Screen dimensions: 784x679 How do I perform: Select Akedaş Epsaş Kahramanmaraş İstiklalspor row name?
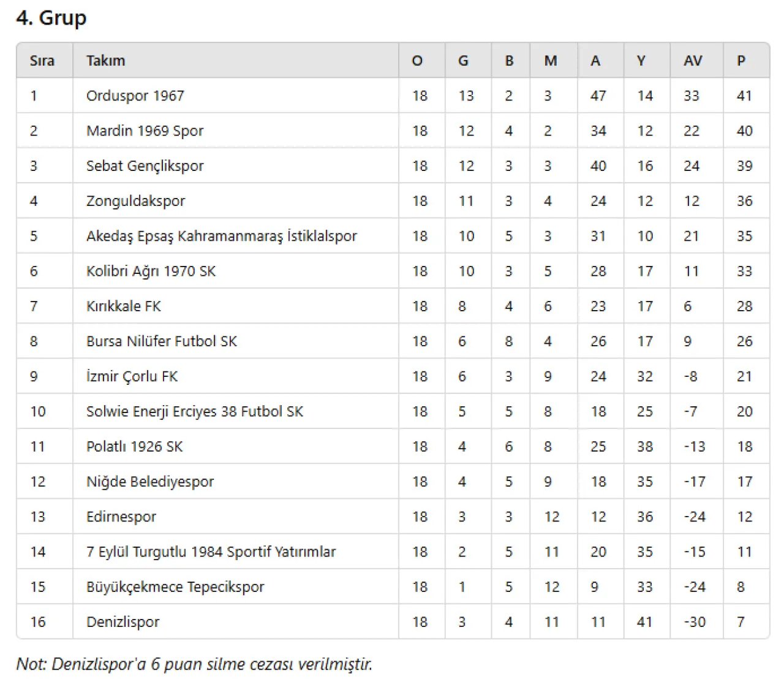click(x=221, y=236)
